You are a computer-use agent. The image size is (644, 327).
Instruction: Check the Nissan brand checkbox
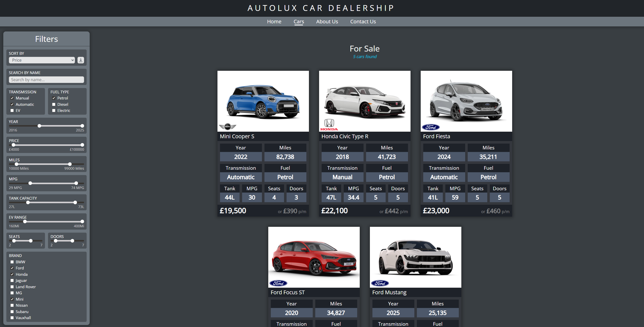tap(12, 305)
